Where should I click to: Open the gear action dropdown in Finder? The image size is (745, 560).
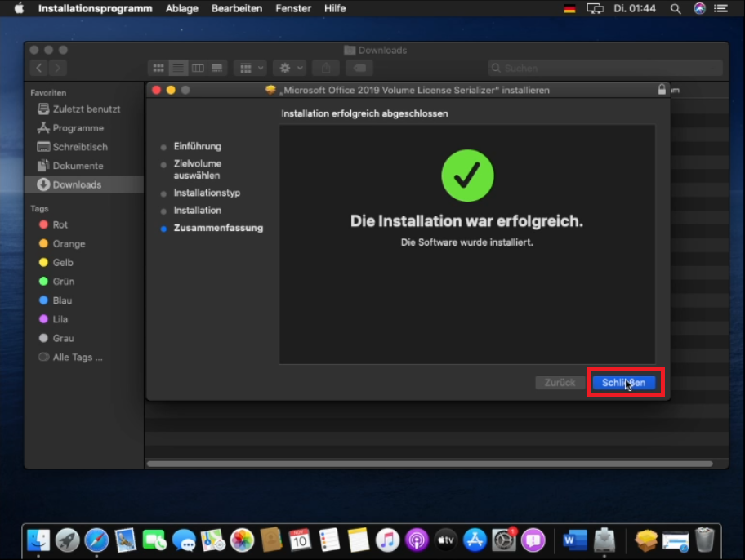(x=288, y=68)
